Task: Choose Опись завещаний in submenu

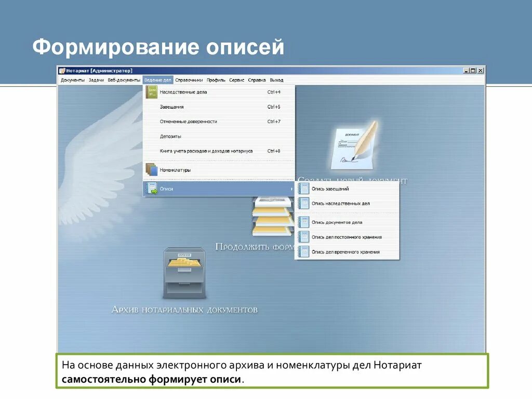Action: tap(347, 189)
